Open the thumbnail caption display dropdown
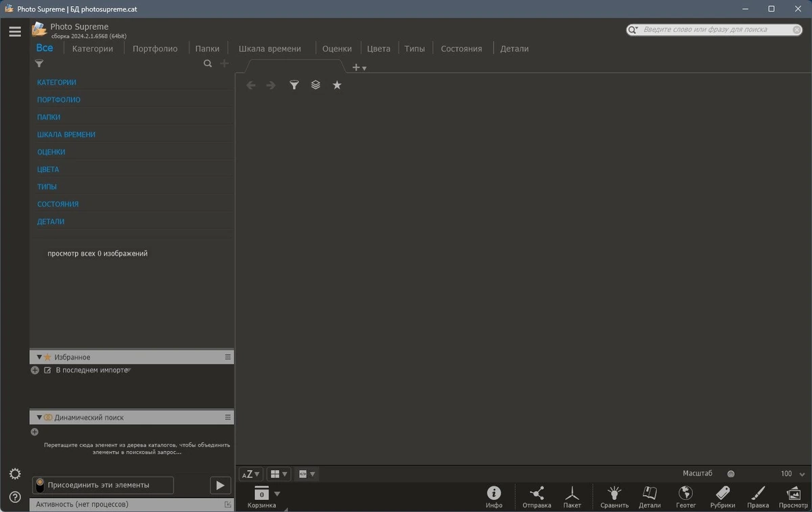 coord(307,474)
